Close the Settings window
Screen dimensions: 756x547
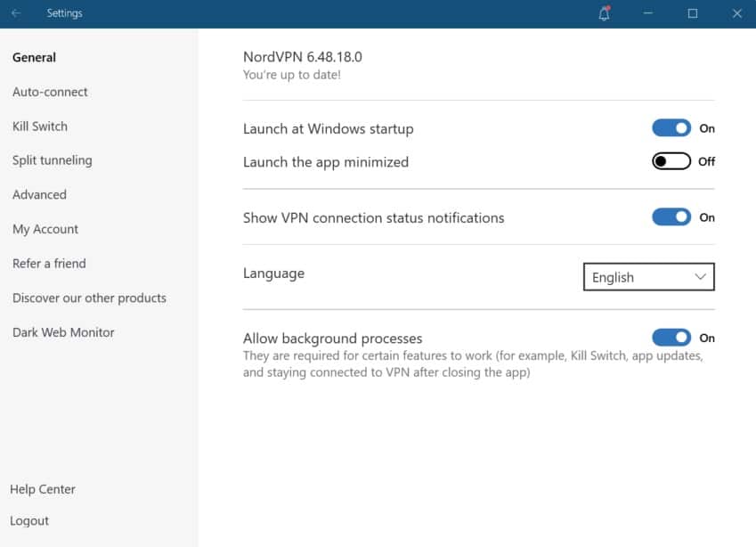pyautogui.click(x=736, y=13)
